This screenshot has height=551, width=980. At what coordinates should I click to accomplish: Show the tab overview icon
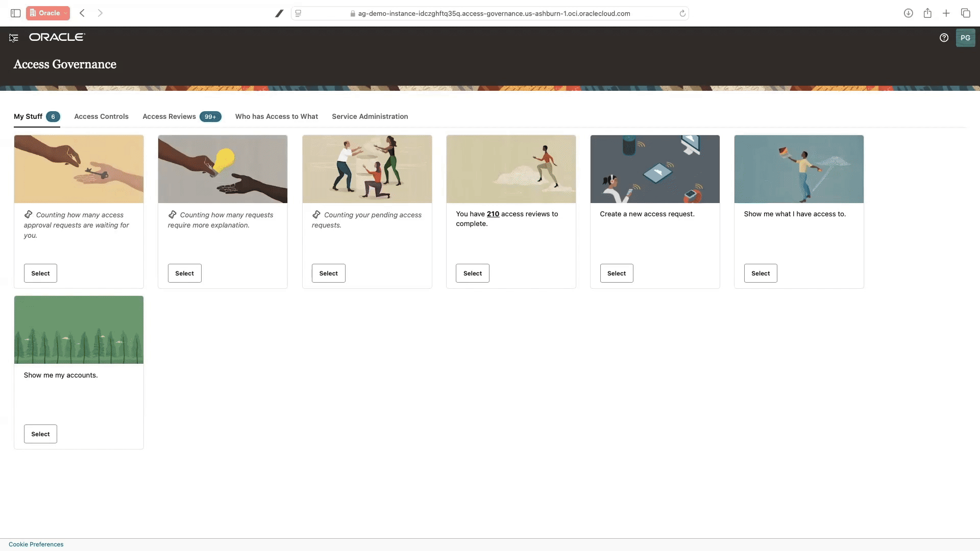pos(966,13)
